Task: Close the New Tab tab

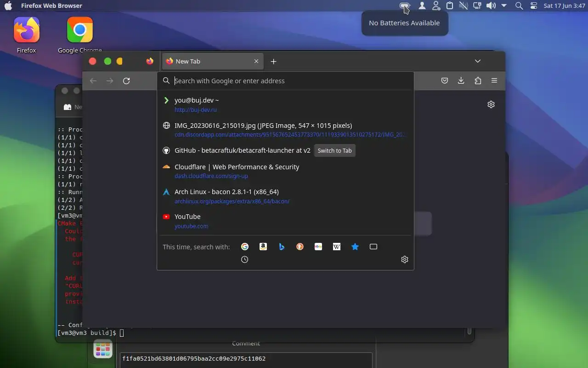Action: [256, 61]
